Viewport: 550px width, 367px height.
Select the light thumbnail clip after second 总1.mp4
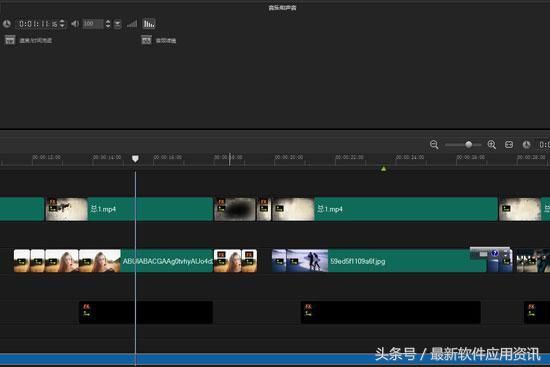(x=520, y=209)
